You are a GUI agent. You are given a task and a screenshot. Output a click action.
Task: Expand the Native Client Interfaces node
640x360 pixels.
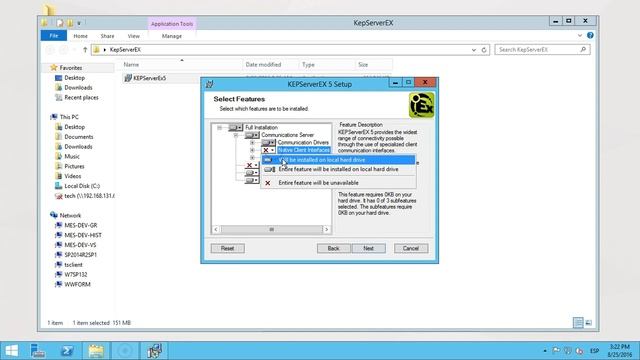(252, 150)
